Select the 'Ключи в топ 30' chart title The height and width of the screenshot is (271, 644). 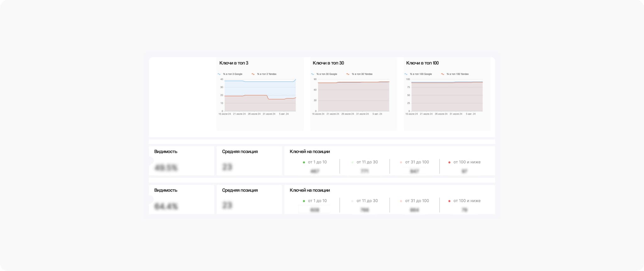[328, 63]
